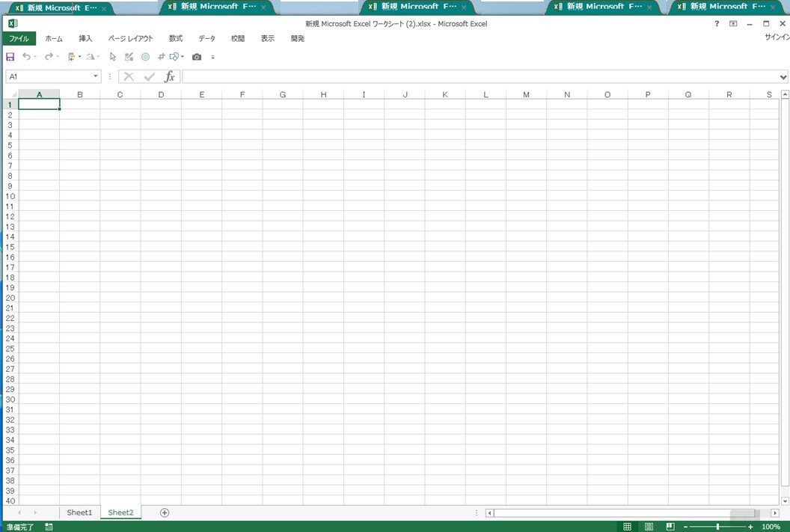Open the Customize Quick Access Toolbar dropdown
Image resolution: width=790 pixels, height=532 pixels.
[x=213, y=58]
